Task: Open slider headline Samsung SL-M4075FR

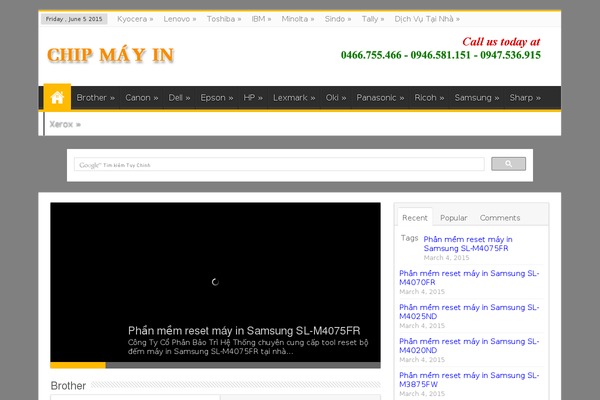Action: point(244,331)
